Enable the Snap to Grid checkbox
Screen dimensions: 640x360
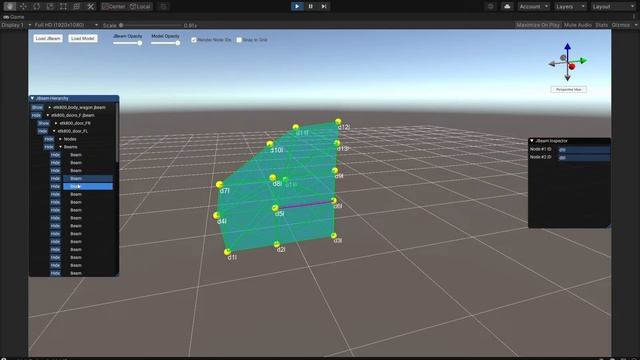pos(239,40)
